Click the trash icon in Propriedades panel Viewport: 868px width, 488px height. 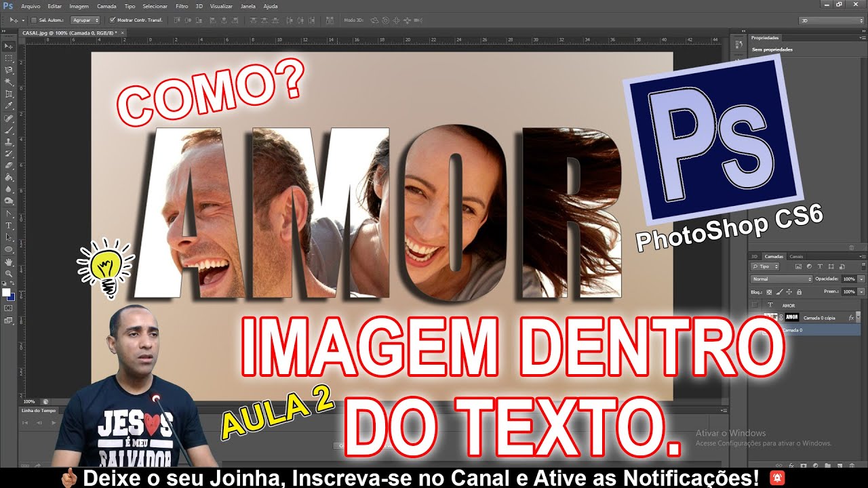(852, 247)
